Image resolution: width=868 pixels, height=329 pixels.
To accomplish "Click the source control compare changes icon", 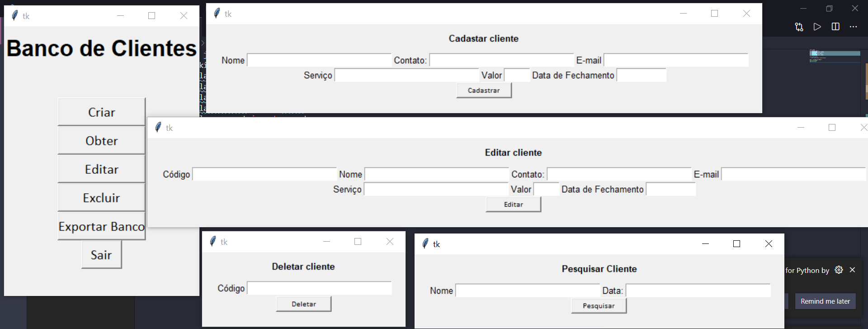I will 799,27.
